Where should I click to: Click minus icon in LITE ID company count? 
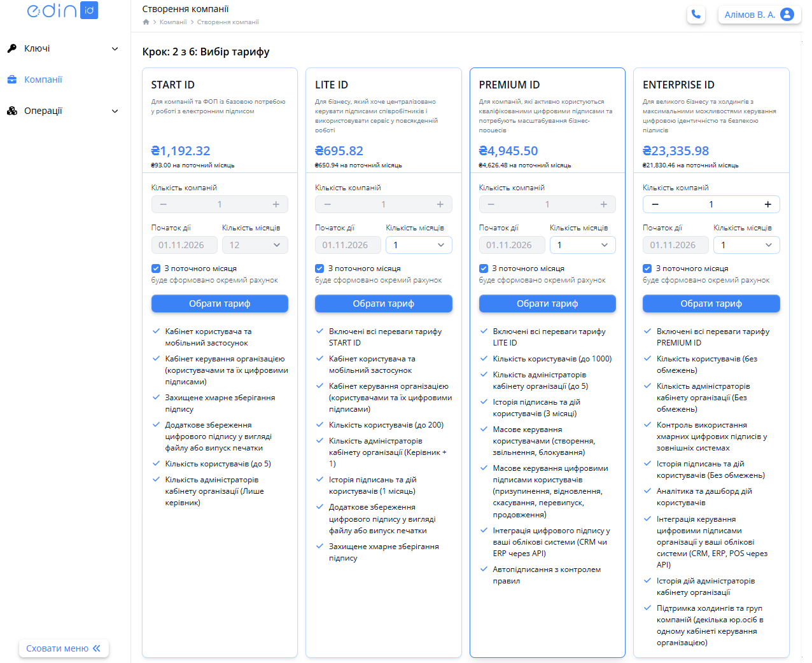pyautogui.click(x=327, y=204)
